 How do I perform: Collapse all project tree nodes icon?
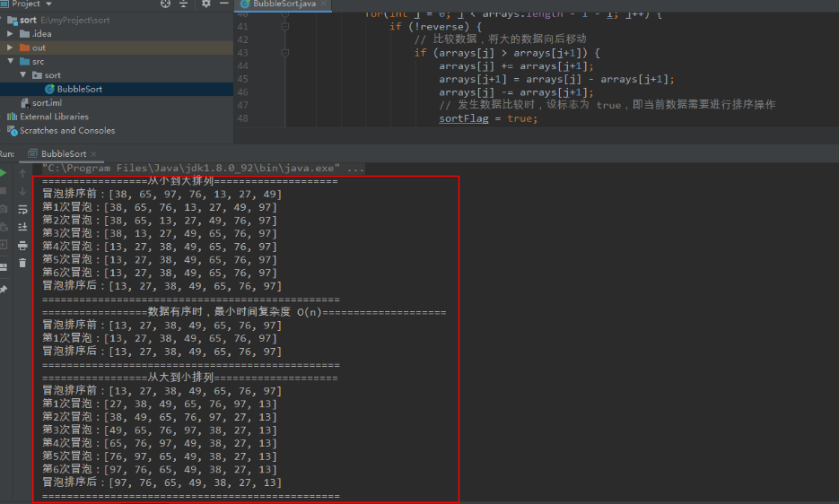click(184, 4)
